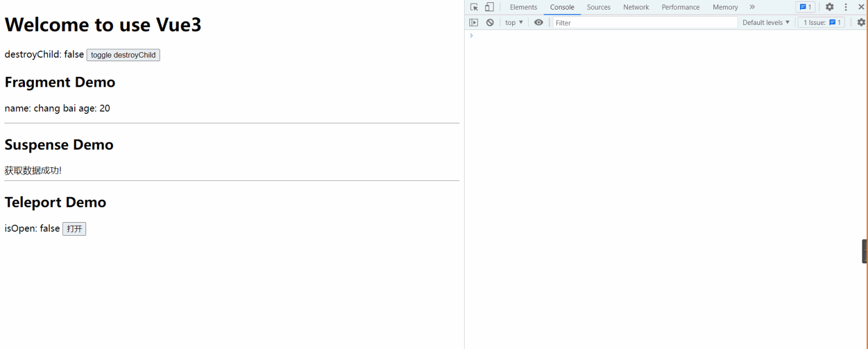
Task: Open the Memory tab
Action: click(x=725, y=7)
